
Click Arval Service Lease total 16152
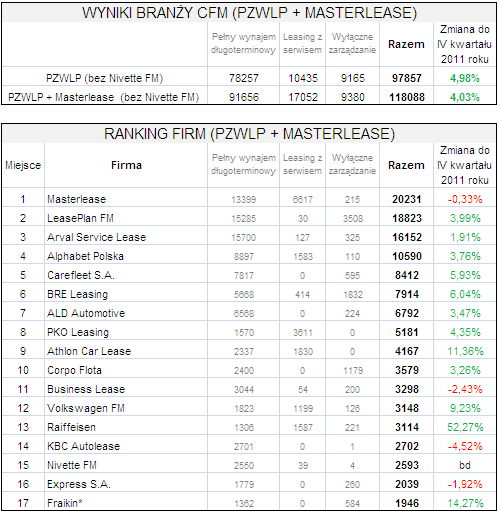click(x=407, y=237)
